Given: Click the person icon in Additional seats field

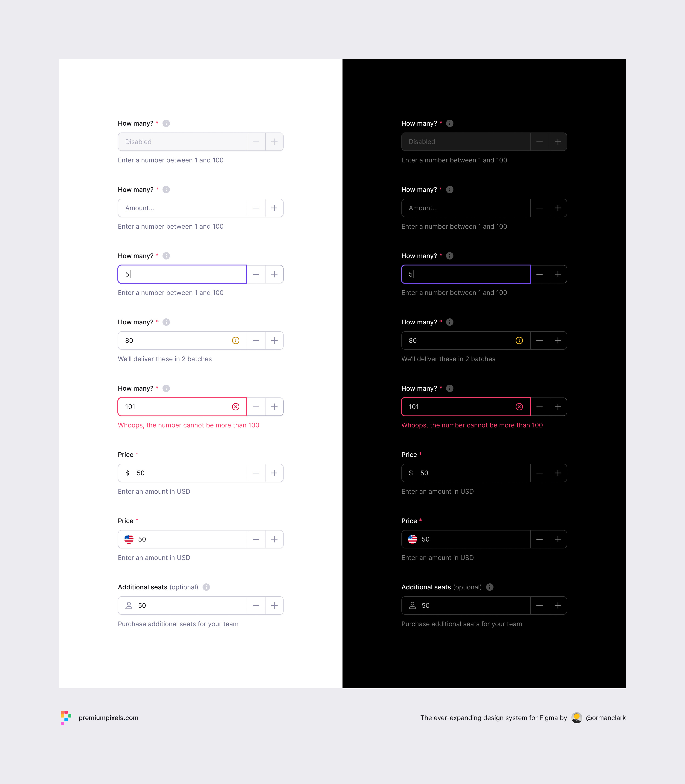Looking at the screenshot, I should point(129,605).
